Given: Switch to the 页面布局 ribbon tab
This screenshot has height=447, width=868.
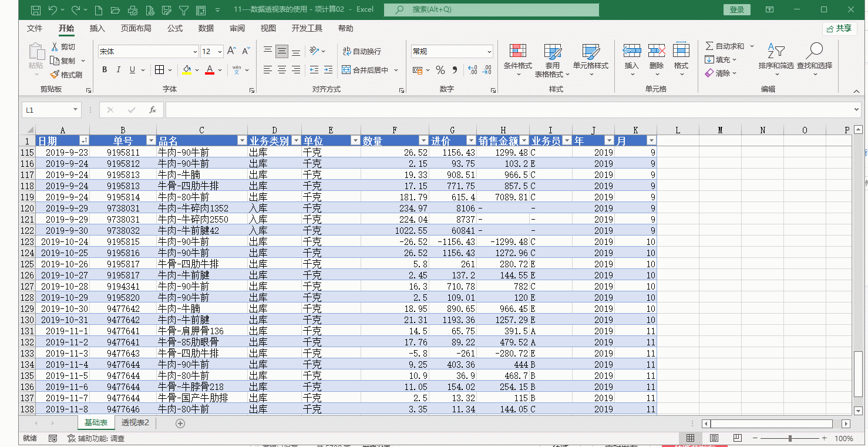Looking at the screenshot, I should point(136,28).
